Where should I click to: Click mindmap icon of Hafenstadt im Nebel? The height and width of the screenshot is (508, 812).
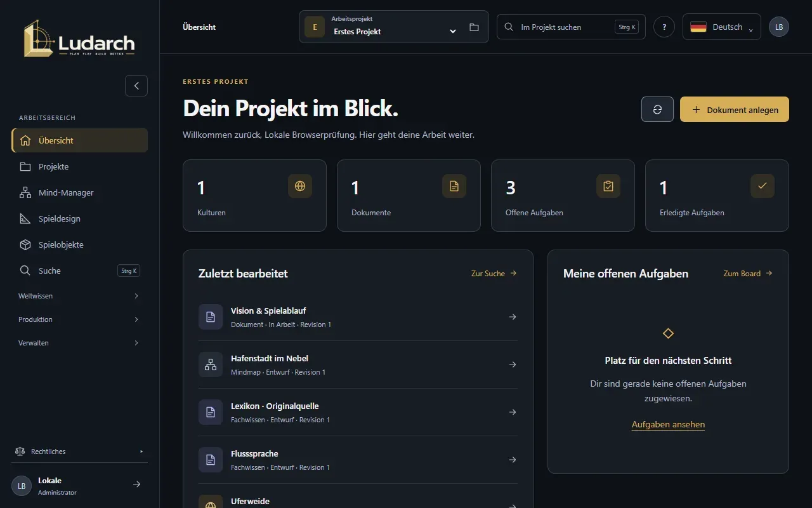(211, 364)
